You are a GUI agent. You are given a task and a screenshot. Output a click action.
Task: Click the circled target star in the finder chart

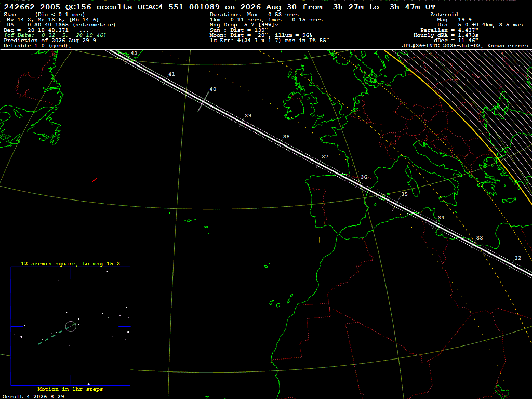[71, 326]
